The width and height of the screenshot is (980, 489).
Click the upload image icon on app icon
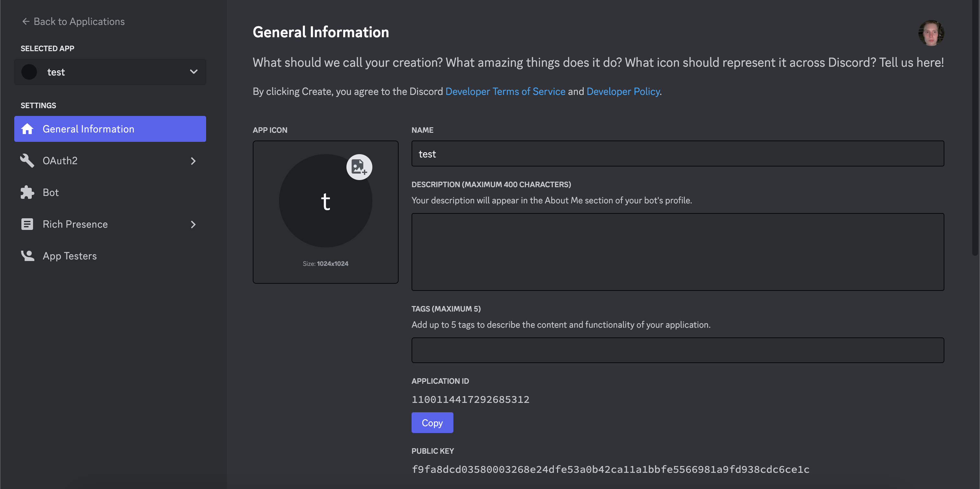click(x=359, y=167)
